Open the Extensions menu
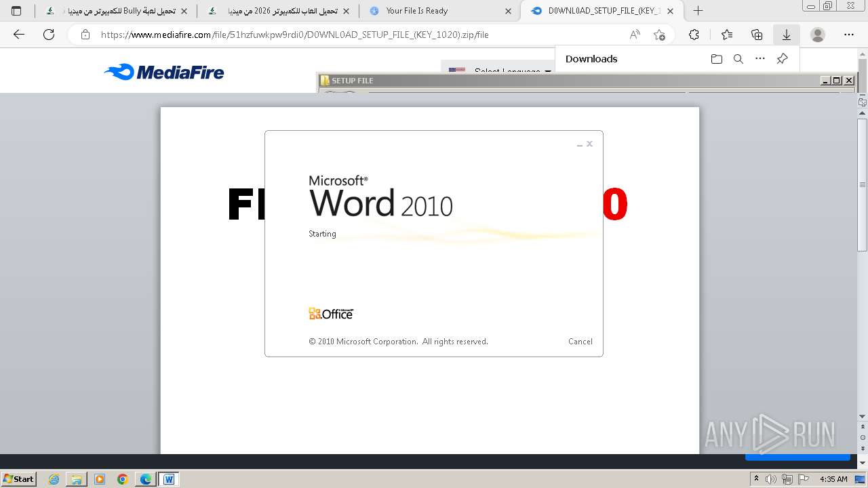868x488 pixels. click(694, 35)
